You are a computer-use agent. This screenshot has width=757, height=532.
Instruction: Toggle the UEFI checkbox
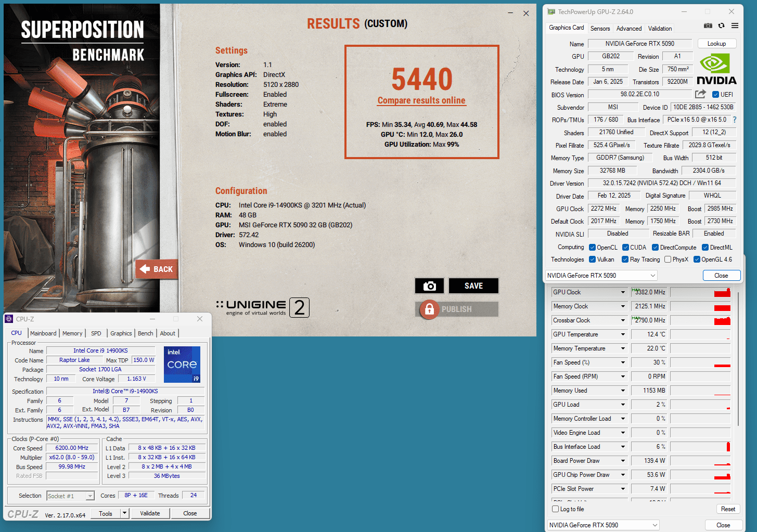click(716, 95)
